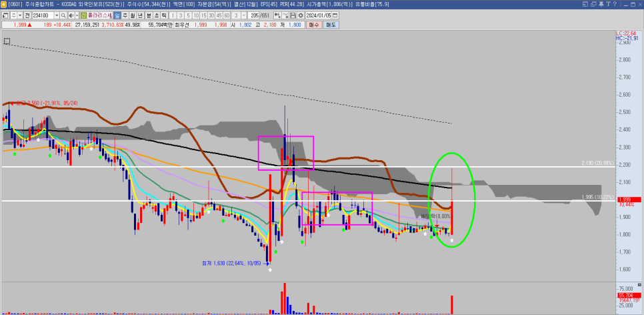This screenshot has height=315, width=644.
Task: Click the save chart diskette icon
Action: [x=293, y=15]
